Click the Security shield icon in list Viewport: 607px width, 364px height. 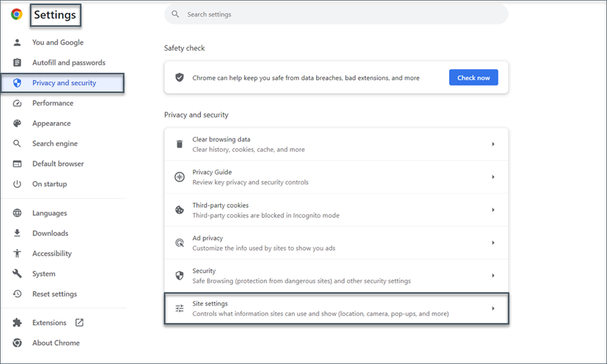179,276
